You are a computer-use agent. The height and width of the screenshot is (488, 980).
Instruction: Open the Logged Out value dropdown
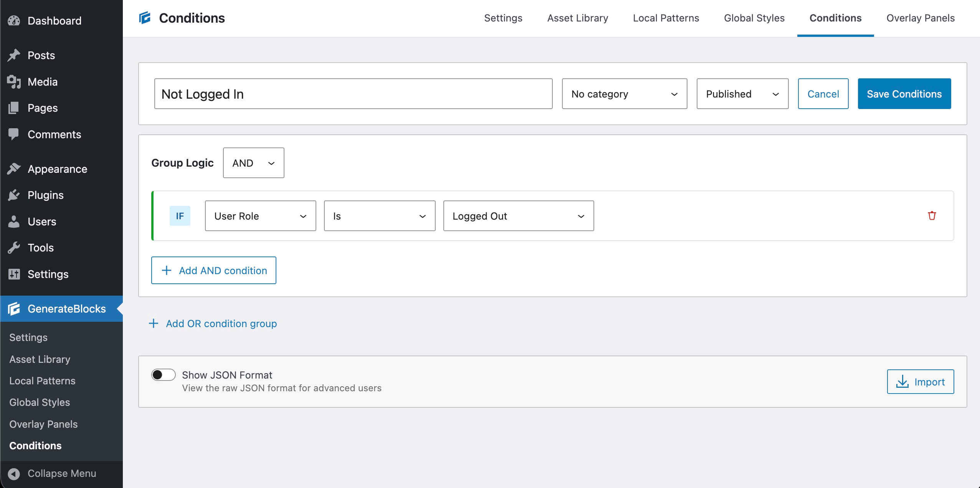point(518,216)
